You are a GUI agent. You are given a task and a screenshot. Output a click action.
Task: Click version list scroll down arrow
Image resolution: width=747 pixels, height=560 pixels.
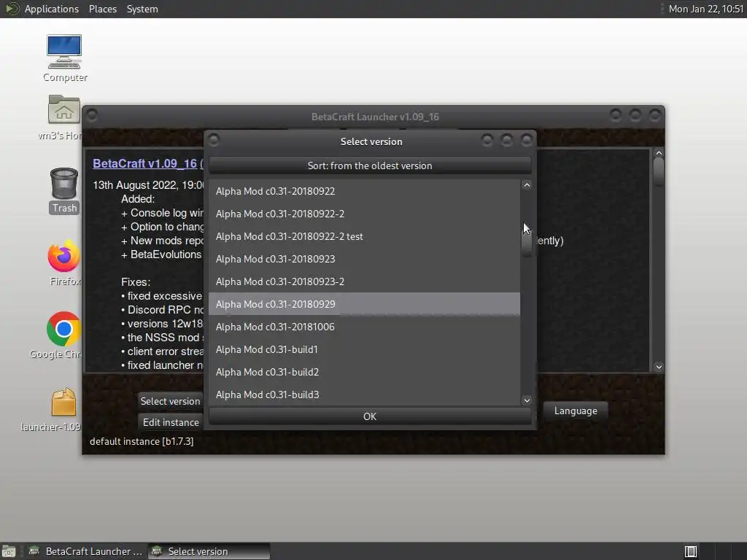coord(527,400)
